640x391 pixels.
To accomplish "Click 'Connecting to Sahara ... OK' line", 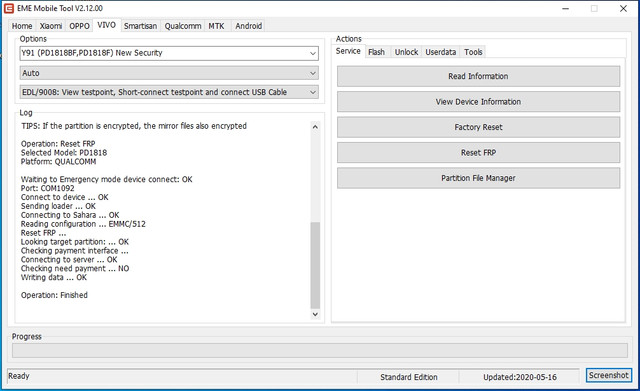I will tap(70, 215).
